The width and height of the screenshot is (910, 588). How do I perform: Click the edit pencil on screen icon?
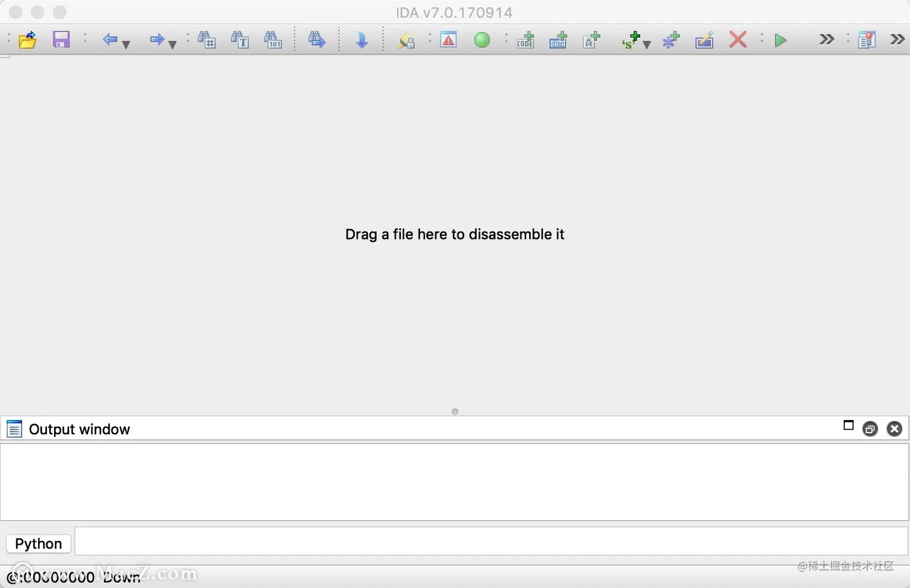(x=704, y=40)
